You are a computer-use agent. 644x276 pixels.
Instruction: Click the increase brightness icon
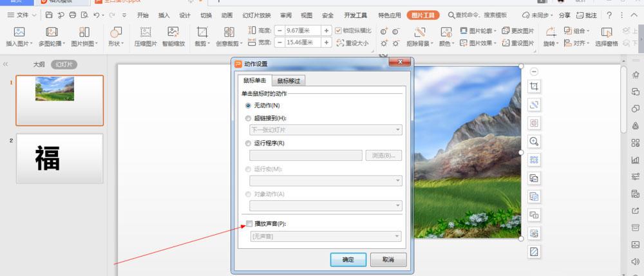point(384,43)
